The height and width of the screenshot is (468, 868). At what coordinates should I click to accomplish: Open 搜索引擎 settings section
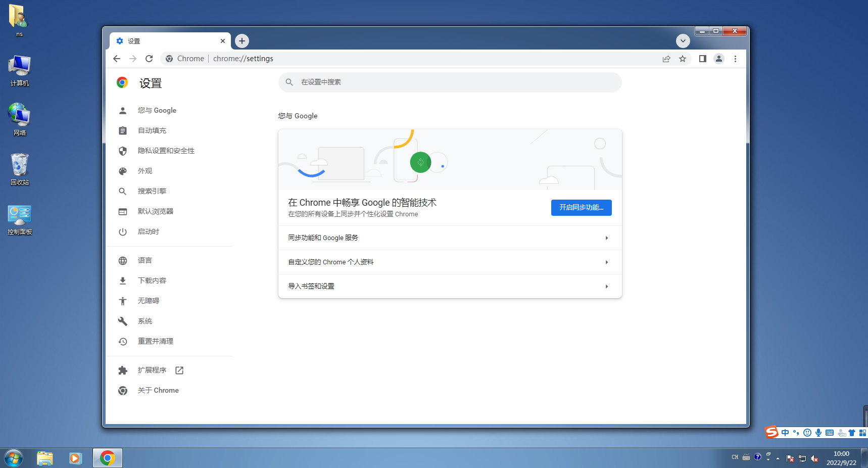(x=152, y=192)
